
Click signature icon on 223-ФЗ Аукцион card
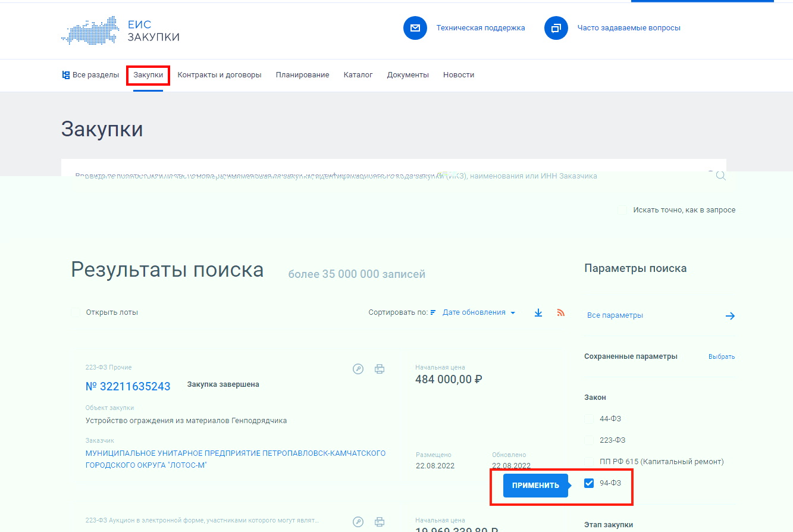click(x=358, y=522)
